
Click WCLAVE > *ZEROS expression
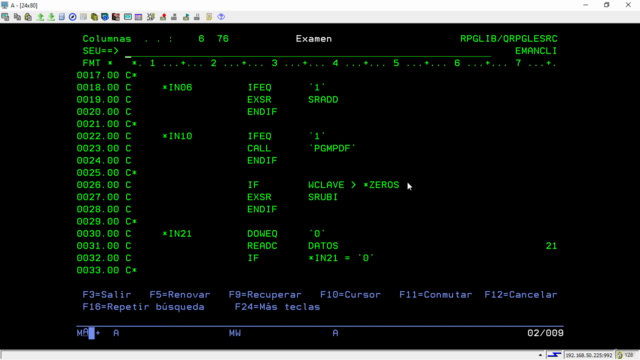coord(353,185)
